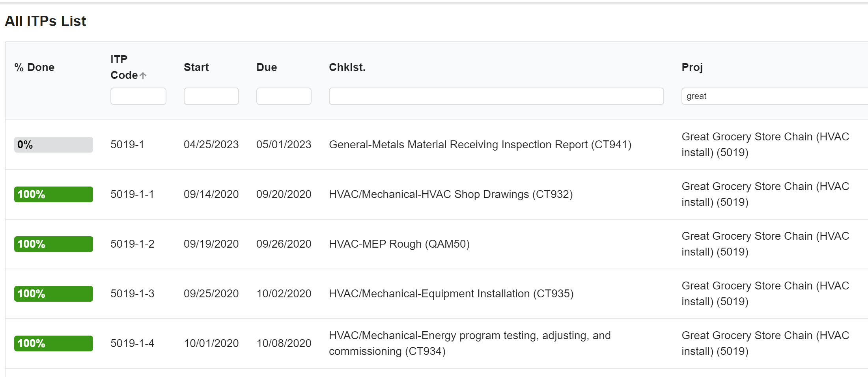The height and width of the screenshot is (377, 868).
Task: Click the 100% progress bar for 5019-1-1
Action: tap(54, 194)
